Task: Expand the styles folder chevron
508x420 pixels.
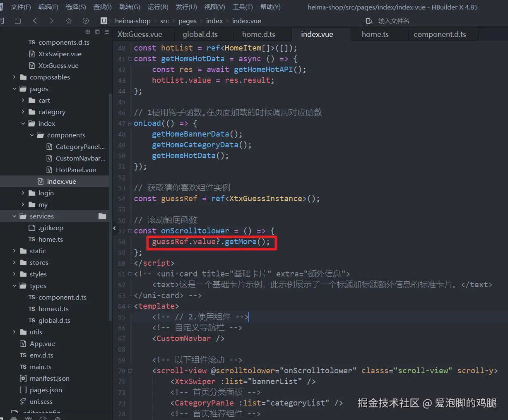Action: [14, 274]
